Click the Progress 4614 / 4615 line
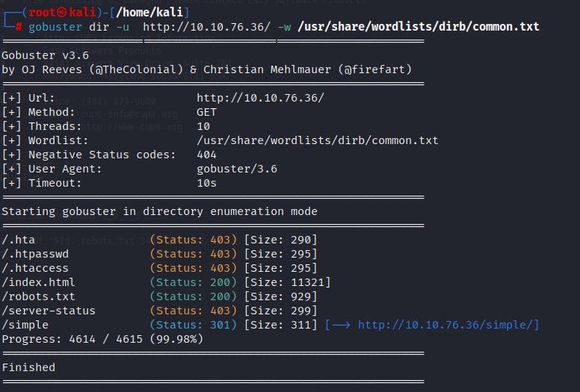Image resolution: width=580 pixels, height=392 pixels. [x=102, y=339]
